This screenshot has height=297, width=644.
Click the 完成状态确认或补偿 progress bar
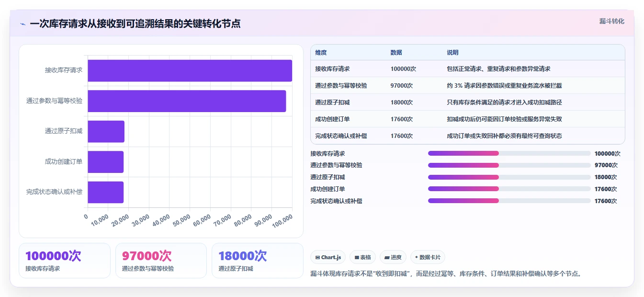coord(509,201)
